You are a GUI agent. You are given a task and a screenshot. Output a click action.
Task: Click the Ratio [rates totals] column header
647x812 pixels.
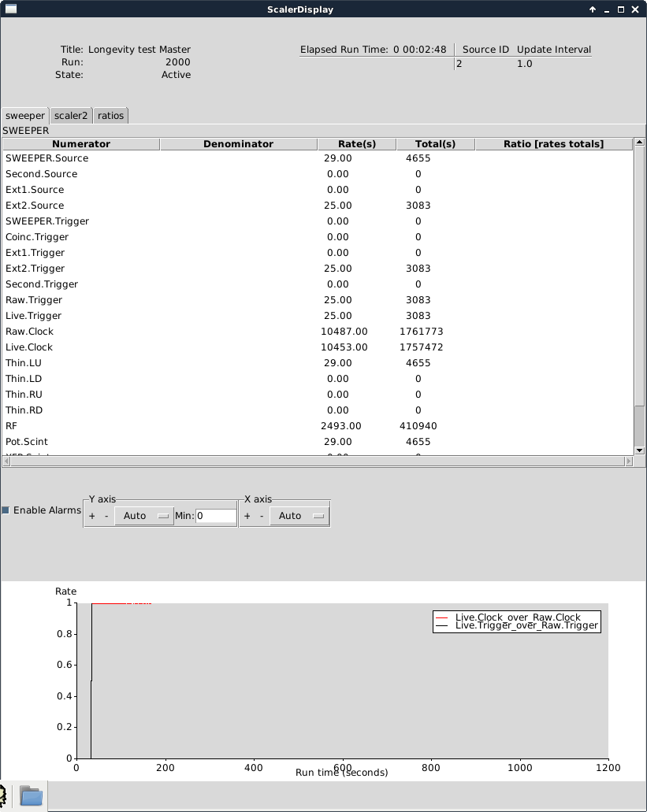click(x=554, y=144)
